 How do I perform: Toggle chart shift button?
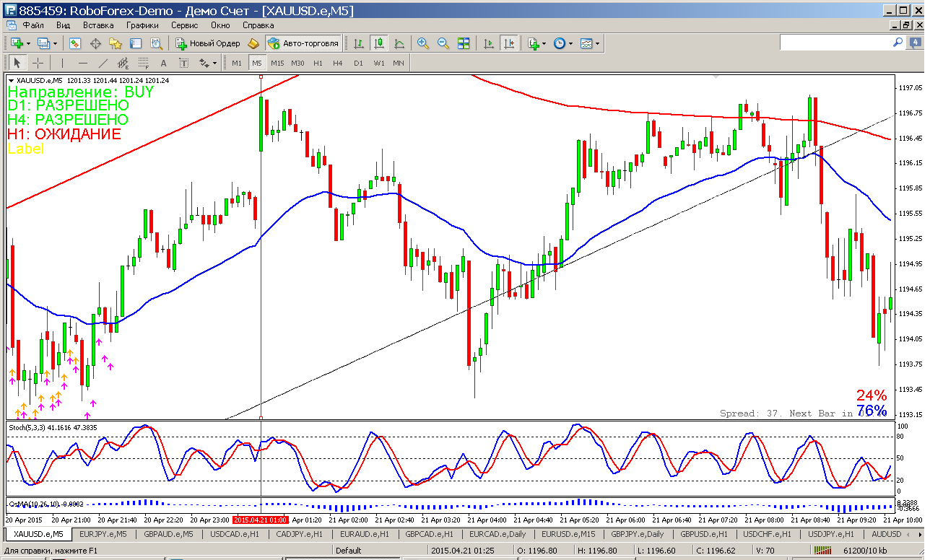pos(509,43)
